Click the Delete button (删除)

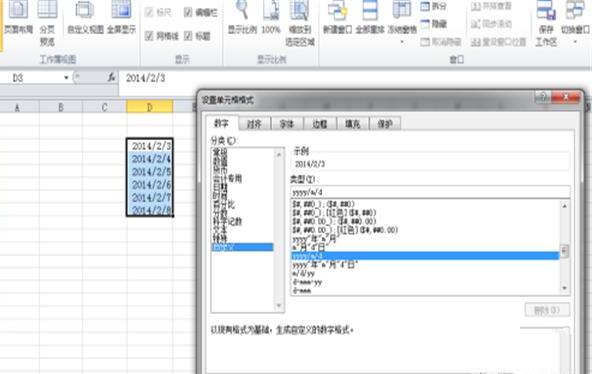(x=547, y=310)
